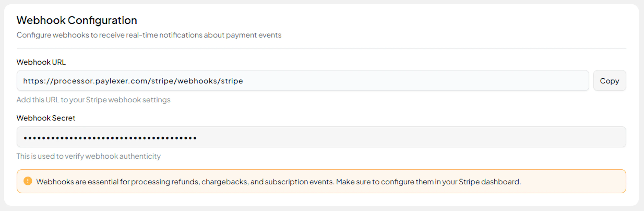The image size is (644, 211).
Task: Click the Copy button for webhook URL
Action: pos(609,81)
